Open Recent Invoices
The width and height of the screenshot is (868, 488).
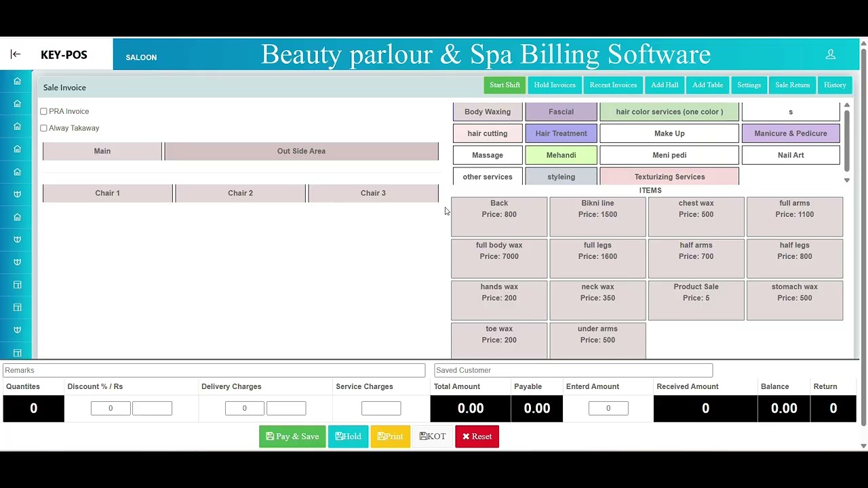(613, 85)
